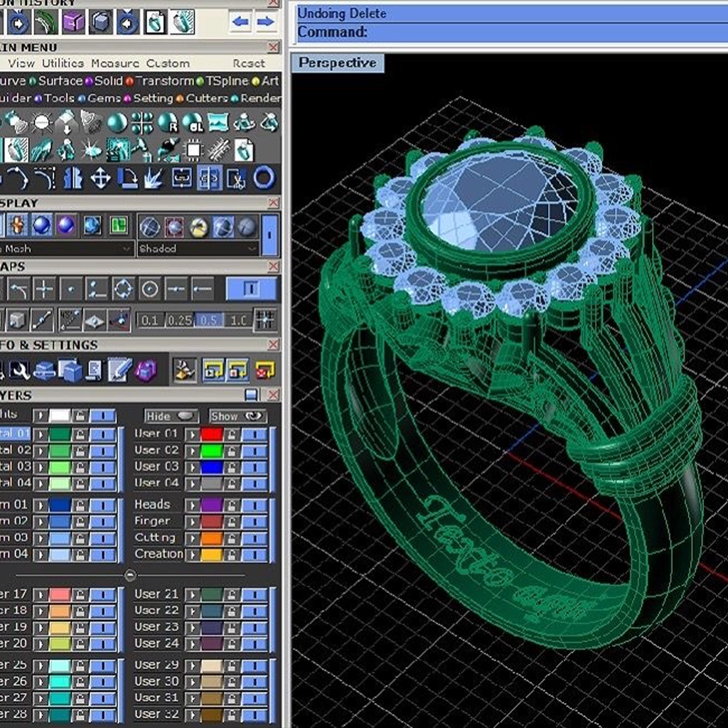This screenshot has height=728, width=728.
Task: Click the blue explode burst tool icon
Action: click(154, 178)
